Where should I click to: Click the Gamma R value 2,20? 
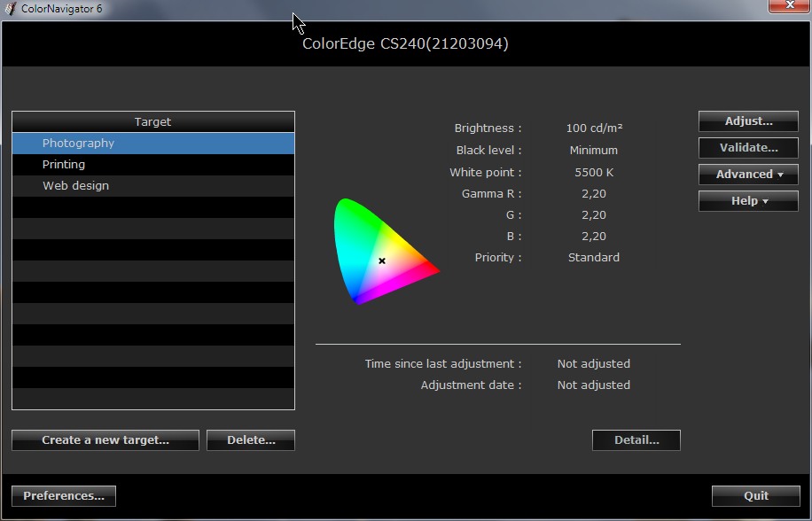593,194
